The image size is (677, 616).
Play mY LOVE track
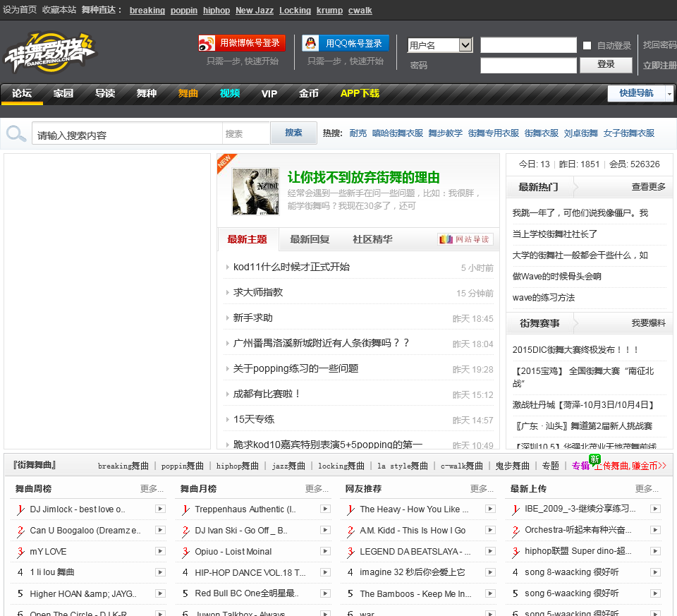[x=160, y=551]
